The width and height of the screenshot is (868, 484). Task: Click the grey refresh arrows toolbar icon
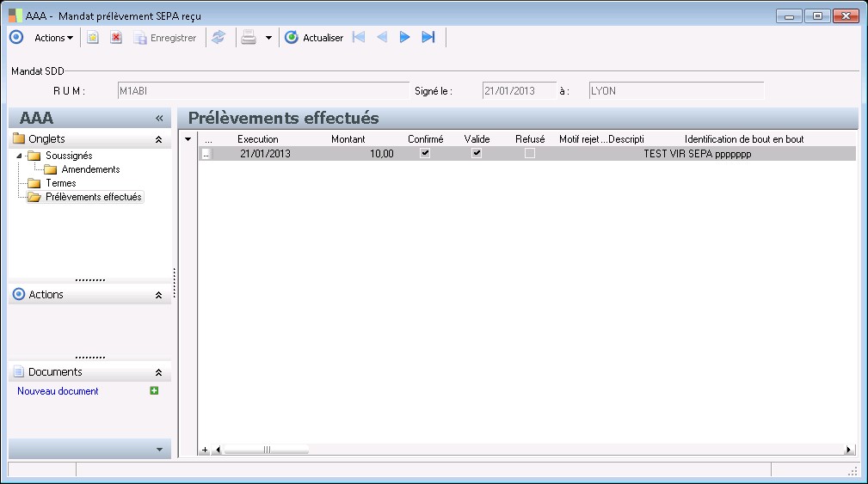click(219, 37)
